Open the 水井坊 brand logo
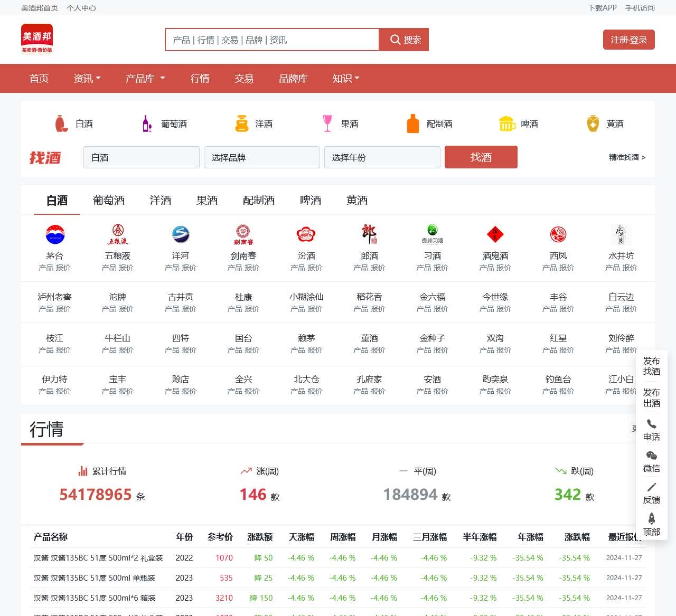The height and width of the screenshot is (616, 676). click(621, 234)
